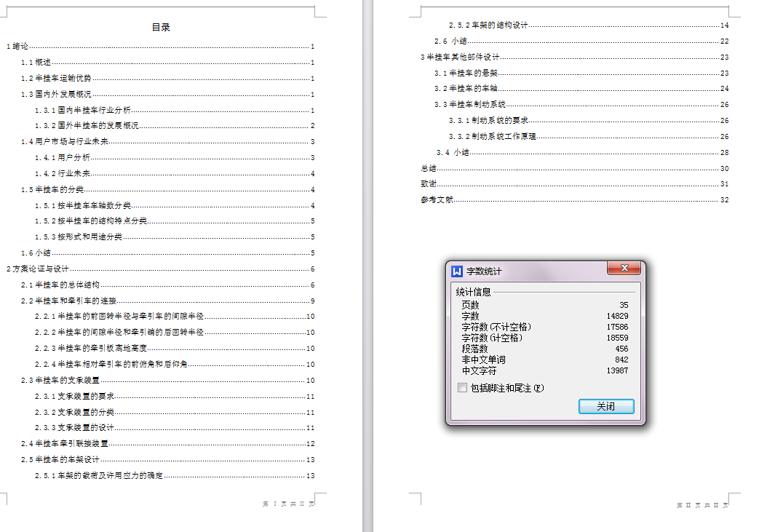Select TOC line 3.3.2 制动系统工作原理
The width and height of the screenshot is (767, 532).
589,137
